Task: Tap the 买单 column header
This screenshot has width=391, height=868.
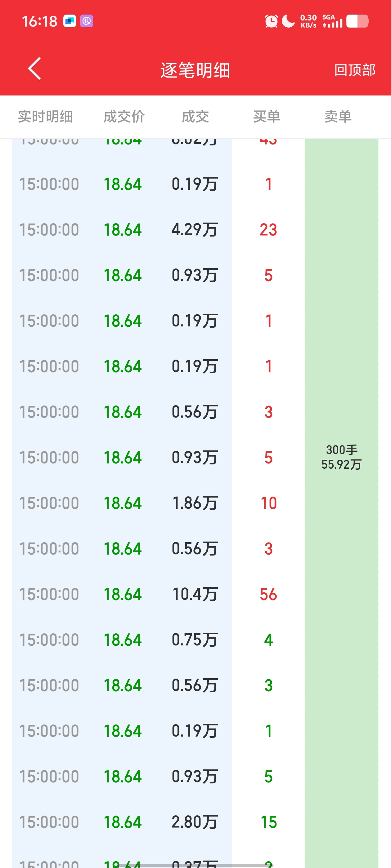Action: [x=267, y=117]
